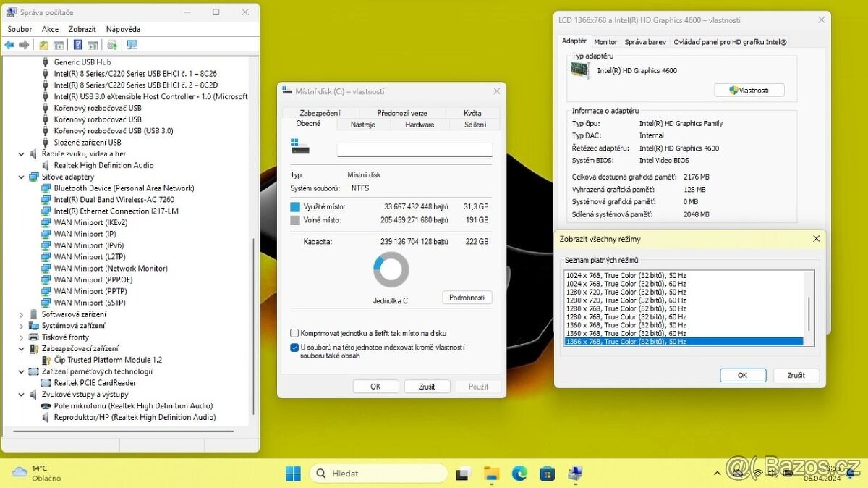Open the Help icon in Device Manager toolbar

[77, 44]
